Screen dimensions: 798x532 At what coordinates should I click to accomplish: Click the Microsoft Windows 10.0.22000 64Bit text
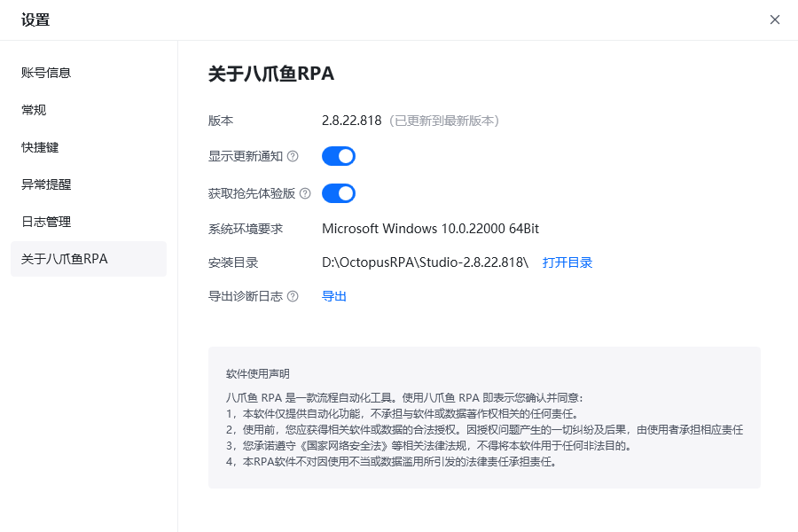[430, 229]
